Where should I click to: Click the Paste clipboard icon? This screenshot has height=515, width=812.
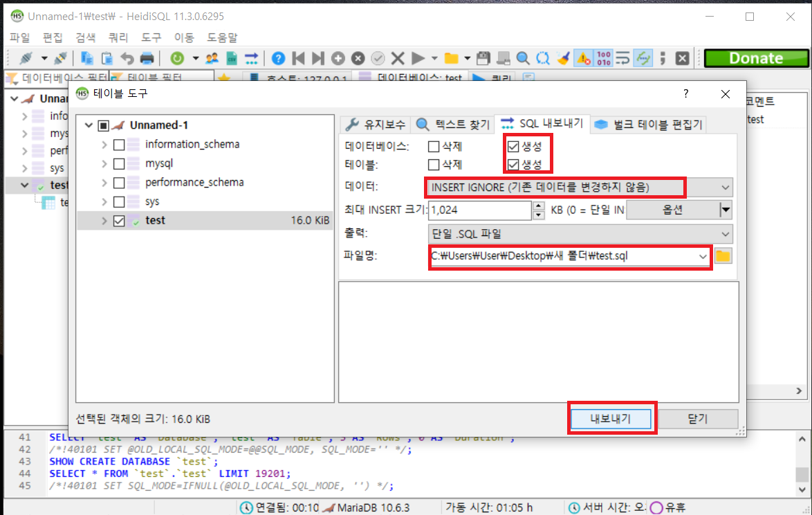click(x=107, y=58)
